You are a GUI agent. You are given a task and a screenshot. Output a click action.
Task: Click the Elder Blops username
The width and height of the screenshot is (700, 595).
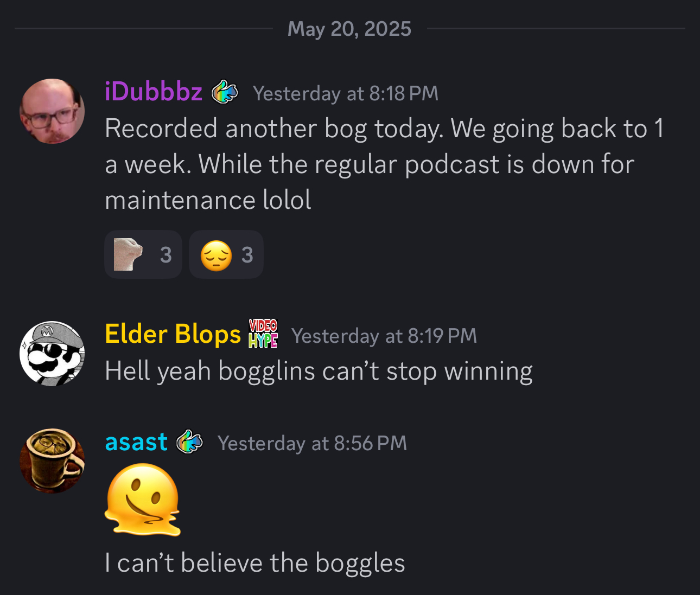point(173,334)
